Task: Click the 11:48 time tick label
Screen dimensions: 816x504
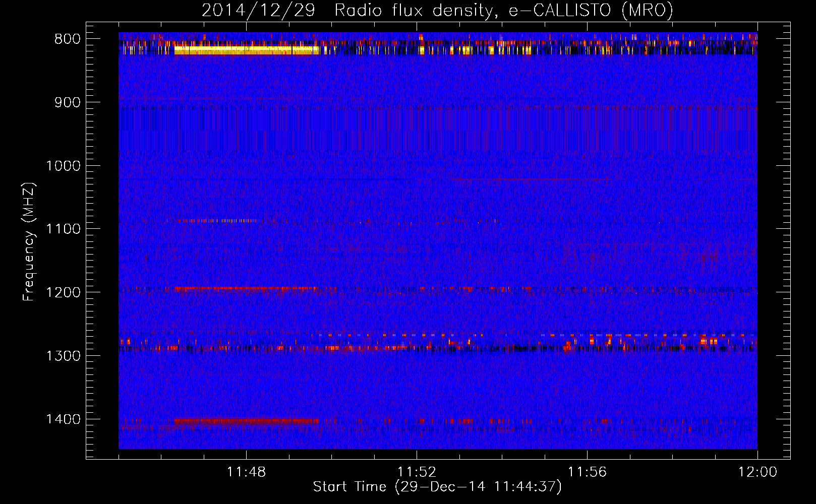Action: pyautogui.click(x=246, y=472)
